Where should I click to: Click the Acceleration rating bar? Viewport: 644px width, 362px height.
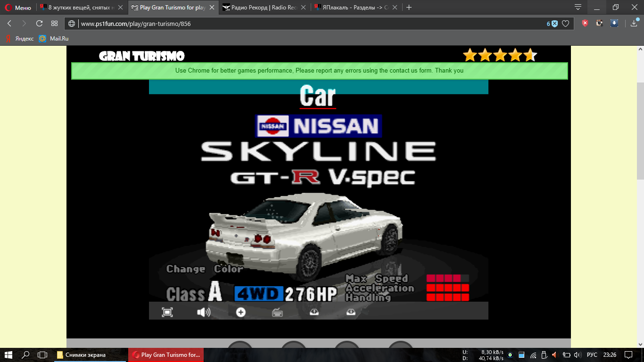click(448, 288)
